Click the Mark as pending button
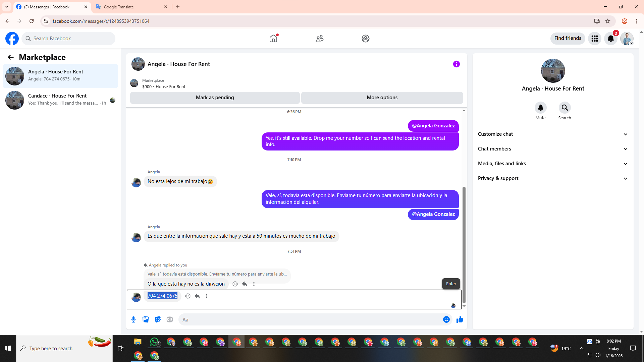This screenshot has width=644, height=362. point(215,98)
